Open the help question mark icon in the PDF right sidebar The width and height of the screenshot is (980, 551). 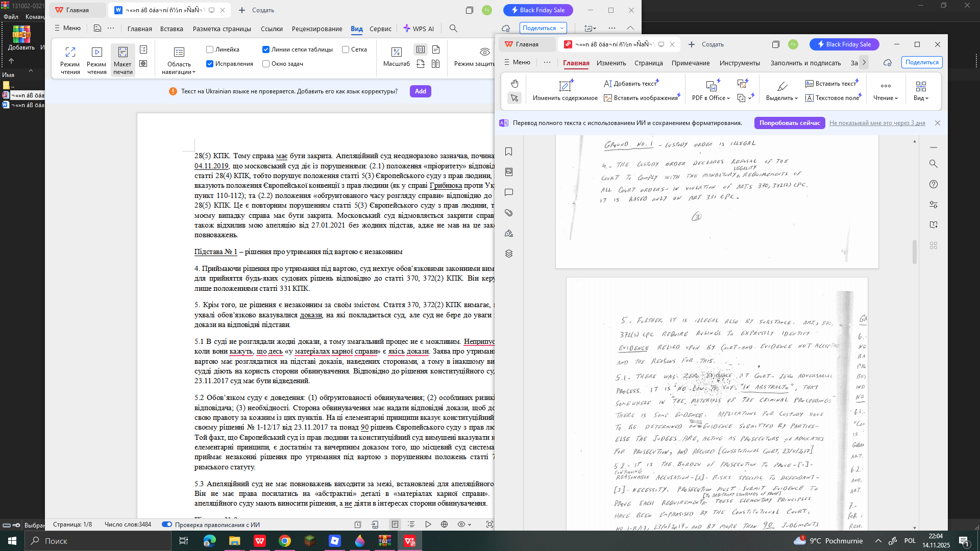934,184
